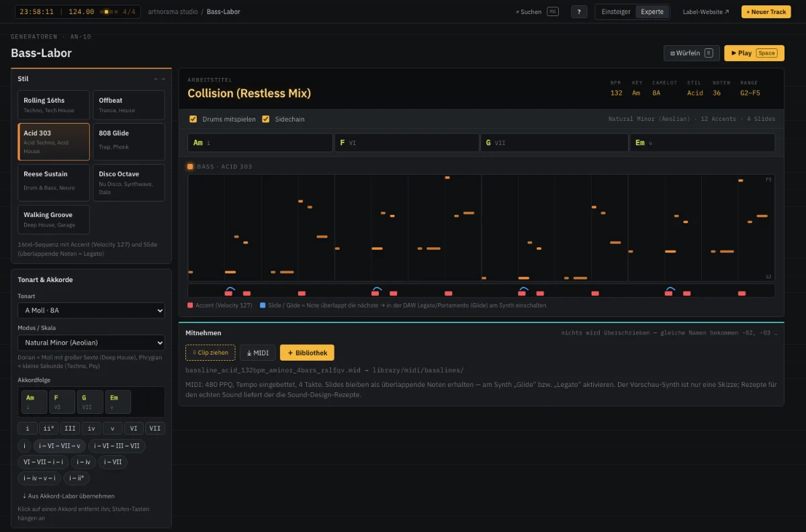Click the Collision (Restless Mix) working title

pos(249,93)
